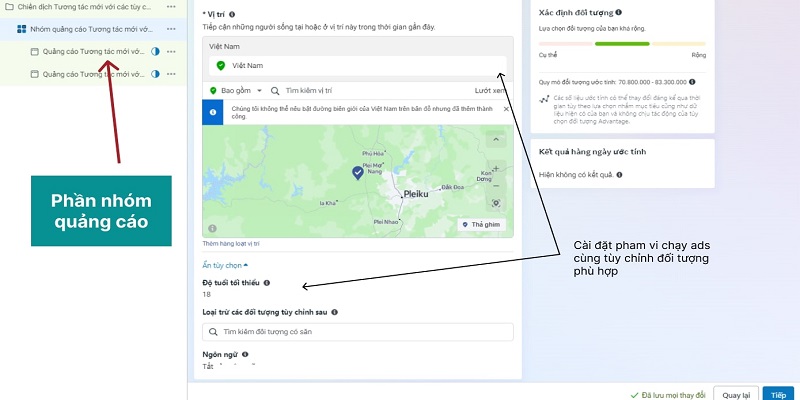
Task: Zoom in on the map with plus
Action: point(496,168)
